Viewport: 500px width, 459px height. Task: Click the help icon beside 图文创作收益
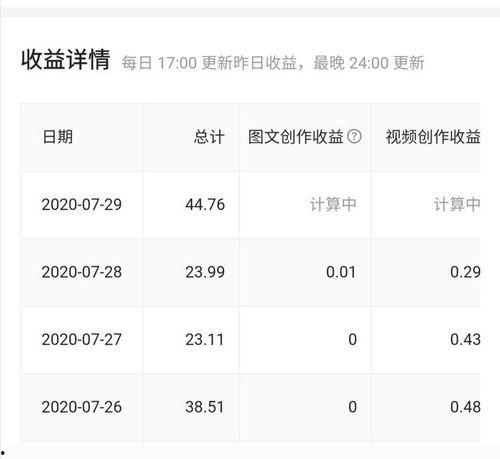[354, 136]
